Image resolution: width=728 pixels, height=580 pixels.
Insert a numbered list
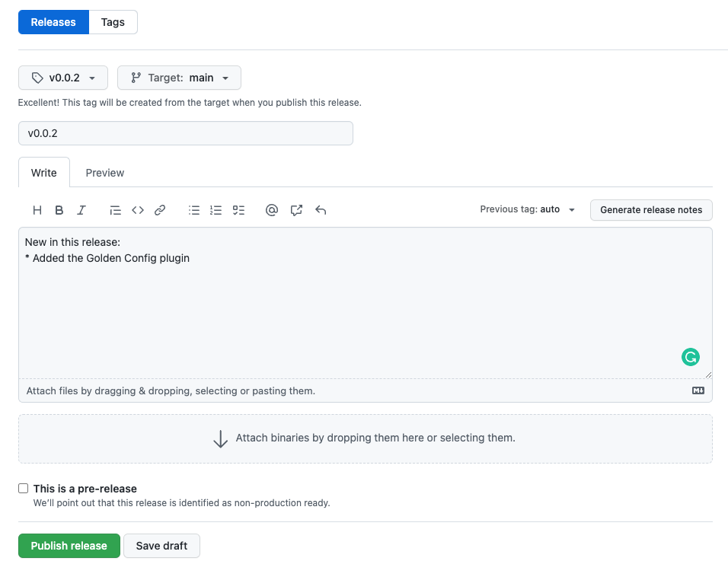216,210
